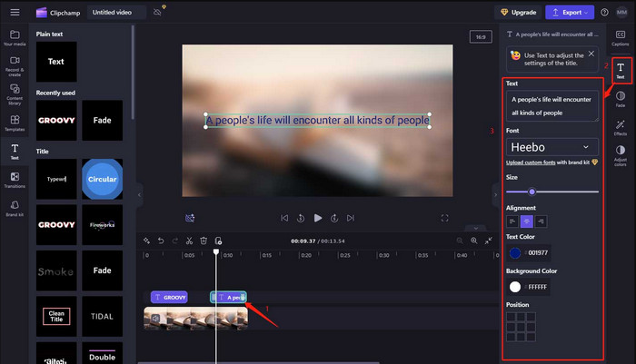636x364 pixels.
Task: Open the help question mark icon
Action: pyautogui.click(x=604, y=12)
